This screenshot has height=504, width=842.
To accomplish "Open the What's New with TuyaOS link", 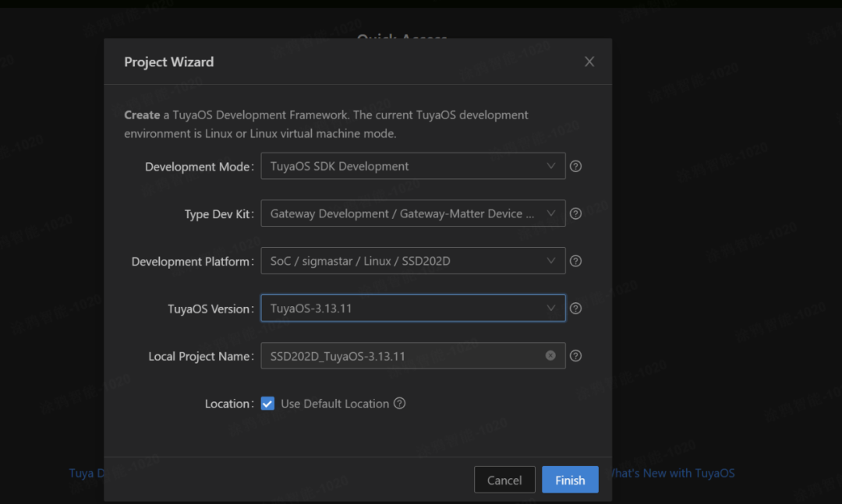I will pyautogui.click(x=672, y=473).
